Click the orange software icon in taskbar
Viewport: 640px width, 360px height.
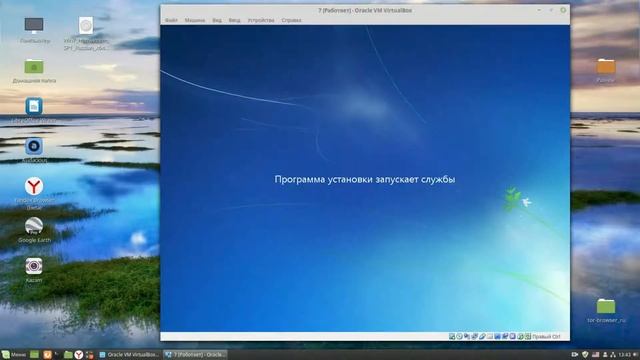[47, 355]
